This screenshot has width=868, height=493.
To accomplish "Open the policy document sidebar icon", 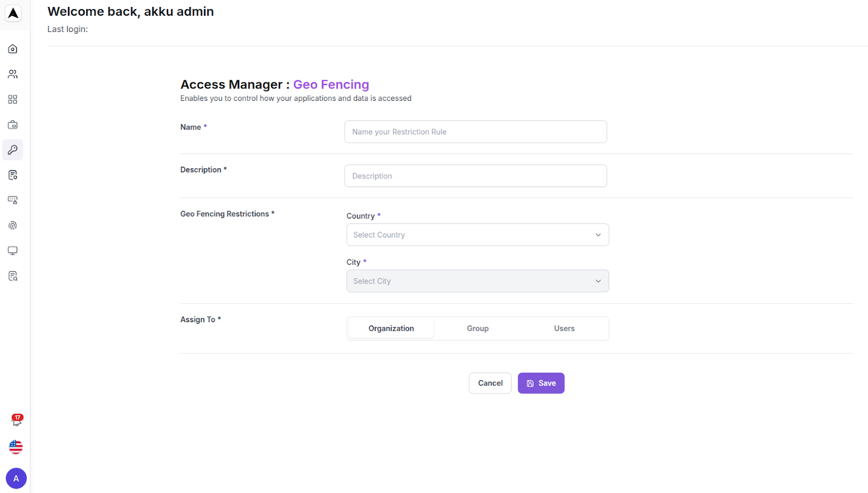I will click(x=12, y=175).
